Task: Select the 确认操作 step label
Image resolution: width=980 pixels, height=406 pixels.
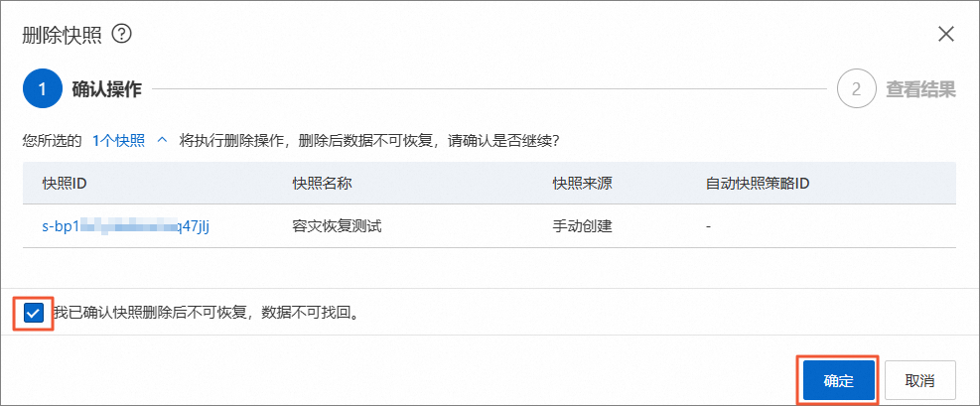Action: pyautogui.click(x=107, y=89)
